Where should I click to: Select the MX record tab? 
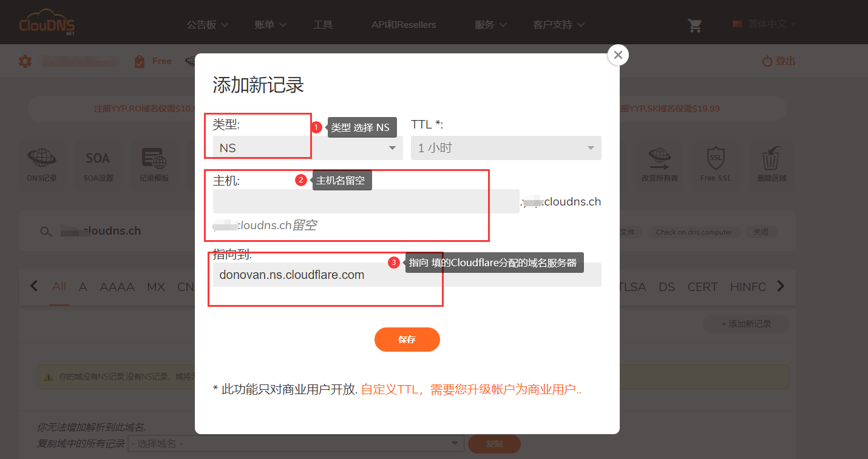coord(156,287)
